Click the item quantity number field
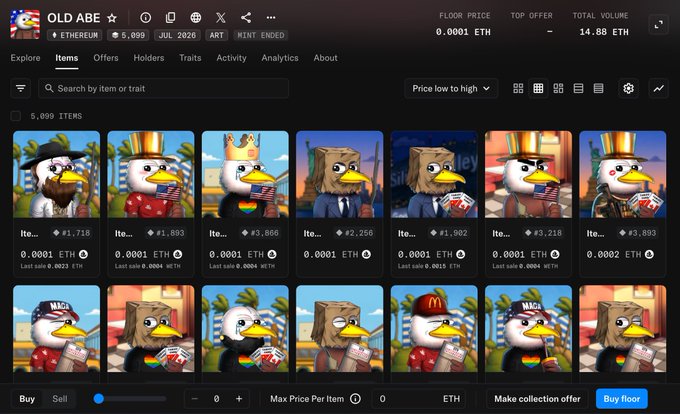The height and width of the screenshot is (414, 680). point(216,399)
